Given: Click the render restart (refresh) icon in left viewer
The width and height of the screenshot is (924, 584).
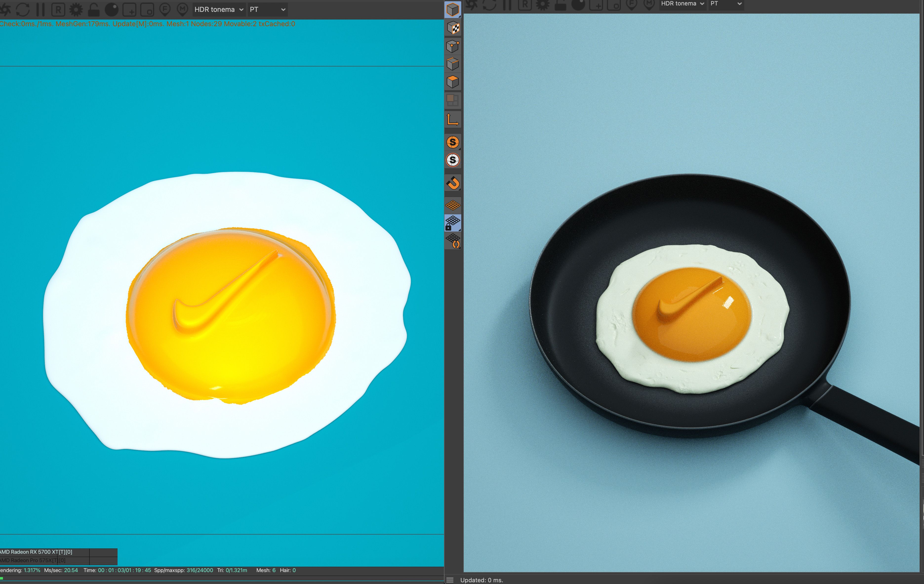Looking at the screenshot, I should tap(23, 10).
